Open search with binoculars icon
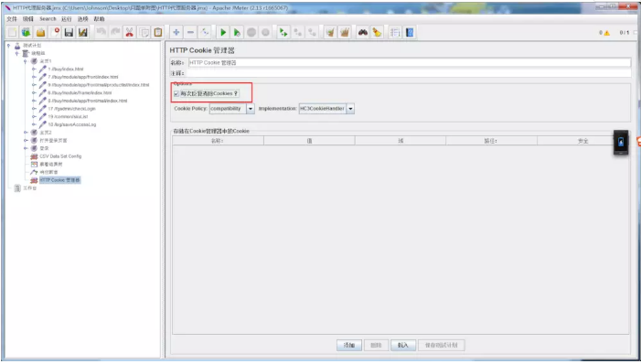The image size is (641, 364). click(363, 32)
